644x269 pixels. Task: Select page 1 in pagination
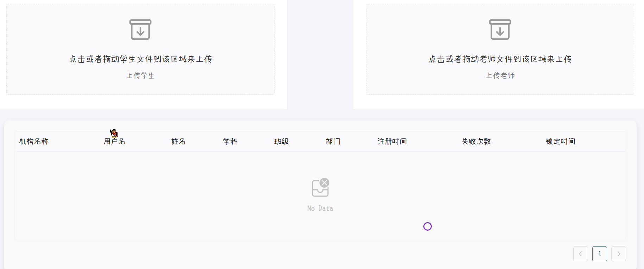600,254
